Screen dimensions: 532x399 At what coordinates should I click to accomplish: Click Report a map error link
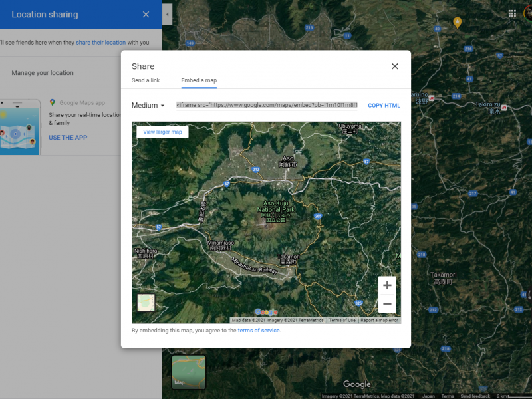379,320
